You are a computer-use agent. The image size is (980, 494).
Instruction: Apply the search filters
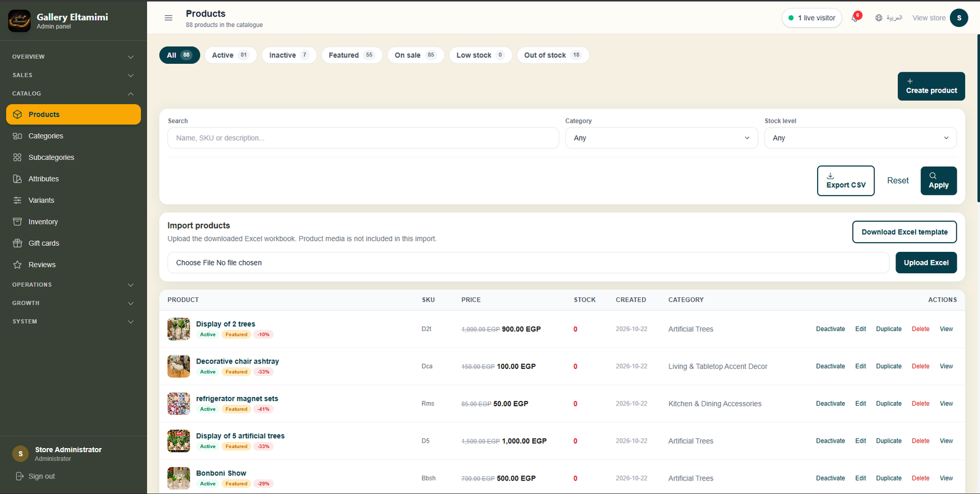(938, 181)
